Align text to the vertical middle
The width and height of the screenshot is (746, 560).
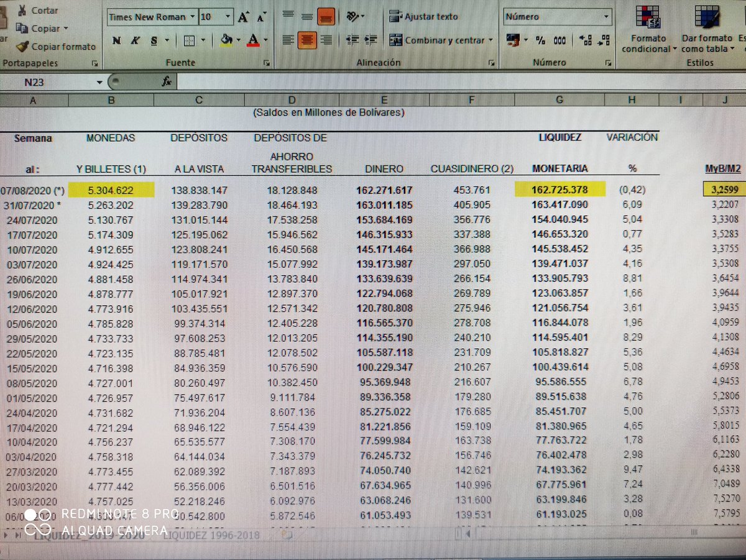pyautogui.click(x=307, y=16)
